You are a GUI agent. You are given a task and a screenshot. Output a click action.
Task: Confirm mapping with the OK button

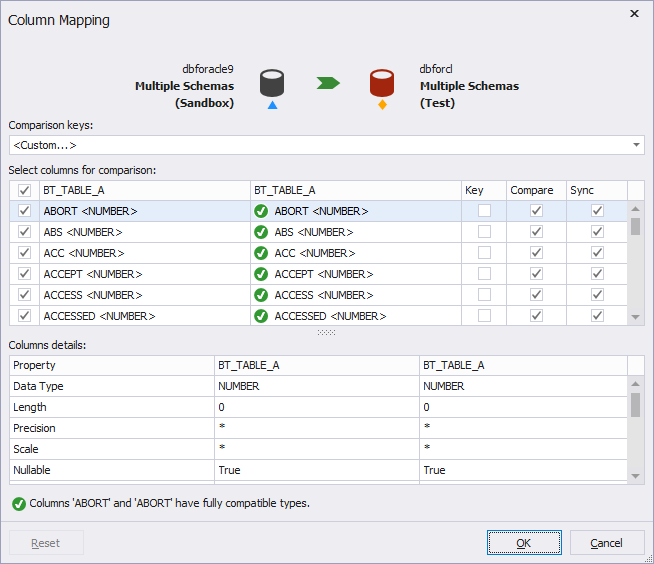(x=524, y=543)
